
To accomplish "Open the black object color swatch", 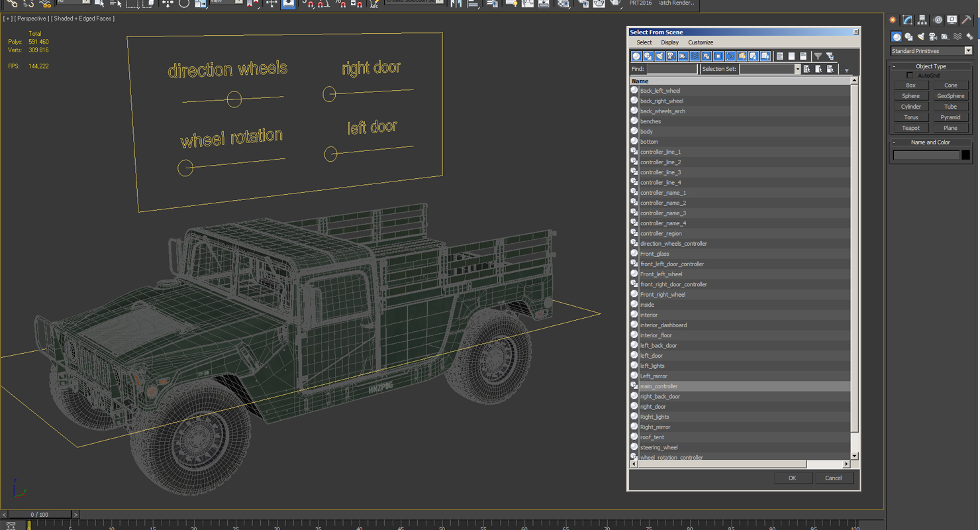I will coord(965,155).
